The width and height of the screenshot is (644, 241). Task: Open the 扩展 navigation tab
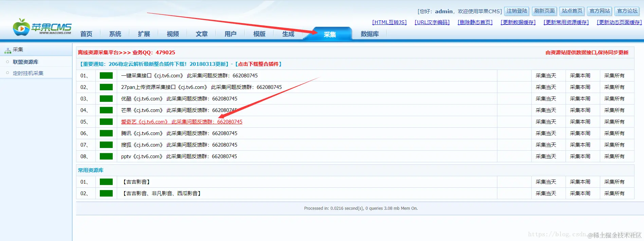click(x=144, y=34)
